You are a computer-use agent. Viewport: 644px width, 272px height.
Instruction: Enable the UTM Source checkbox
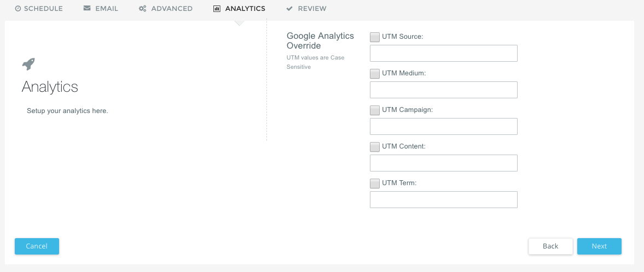coord(375,37)
